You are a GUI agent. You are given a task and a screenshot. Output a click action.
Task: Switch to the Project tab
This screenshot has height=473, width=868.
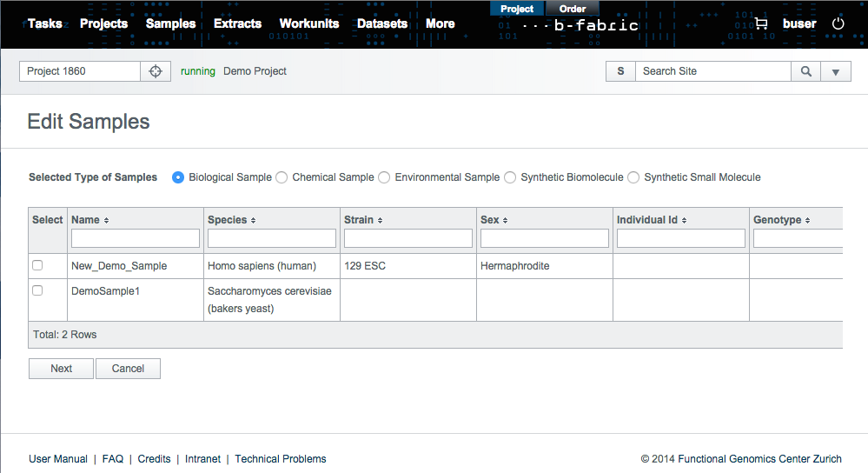(517, 9)
